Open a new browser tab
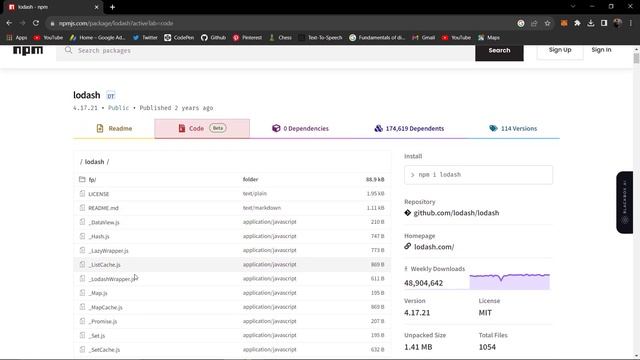The height and width of the screenshot is (360, 640). pos(112,7)
